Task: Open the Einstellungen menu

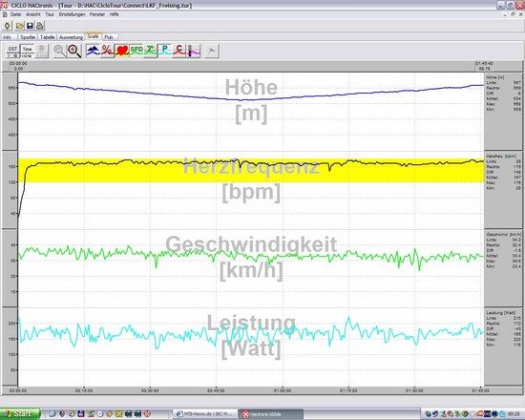Action: click(x=72, y=14)
